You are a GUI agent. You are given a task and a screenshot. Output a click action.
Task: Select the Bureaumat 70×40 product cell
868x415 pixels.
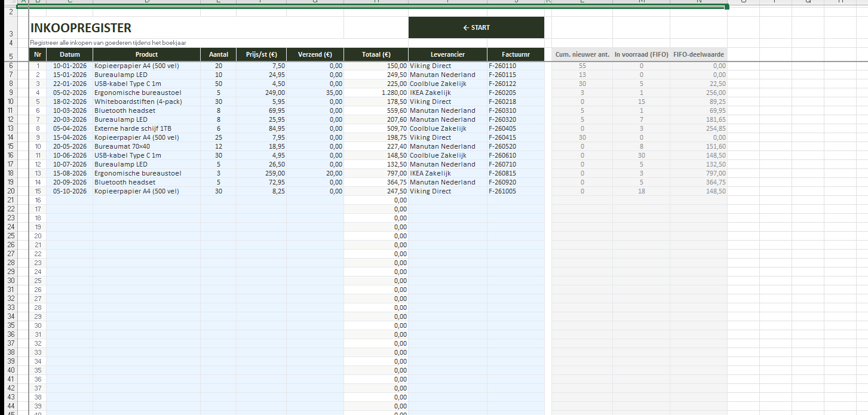122,146
